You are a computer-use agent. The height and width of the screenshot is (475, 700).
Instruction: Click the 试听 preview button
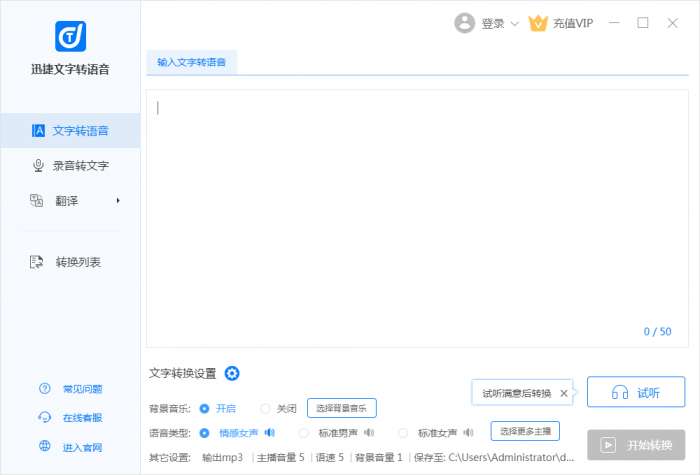(x=636, y=393)
